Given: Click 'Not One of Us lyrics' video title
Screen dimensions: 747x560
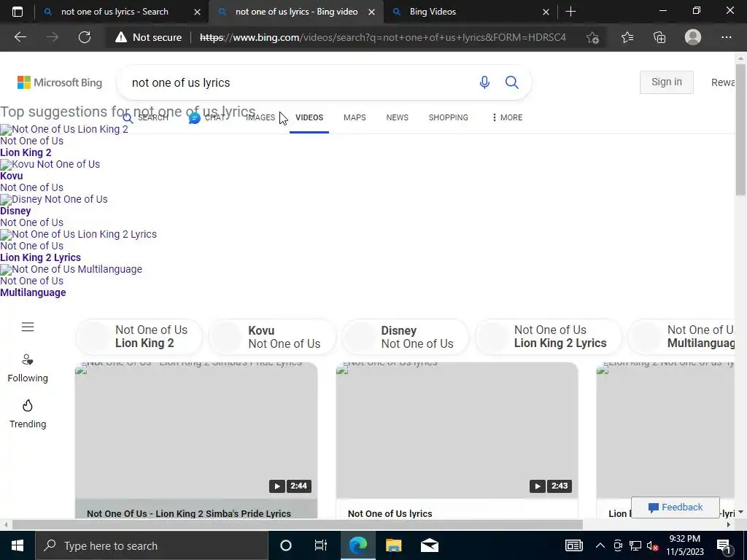Looking at the screenshot, I should [x=390, y=513].
